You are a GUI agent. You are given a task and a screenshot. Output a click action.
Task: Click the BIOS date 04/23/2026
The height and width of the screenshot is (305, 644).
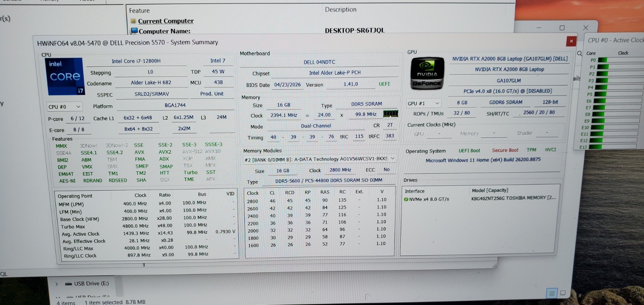[287, 85]
